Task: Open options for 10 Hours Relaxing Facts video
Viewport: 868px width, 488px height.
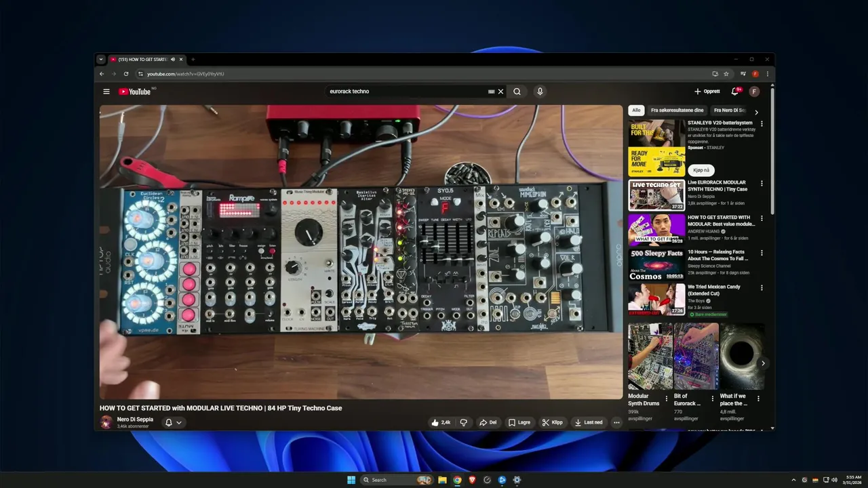Action: click(762, 253)
